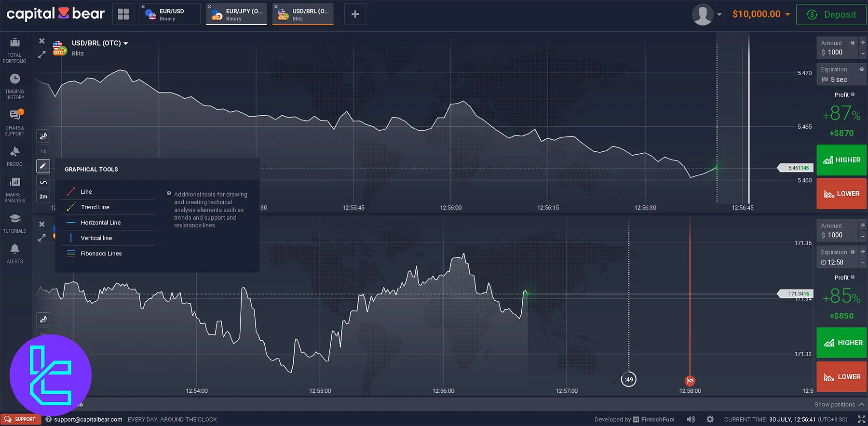
Task: Open support@capitalbear.com email link
Action: click(88, 419)
